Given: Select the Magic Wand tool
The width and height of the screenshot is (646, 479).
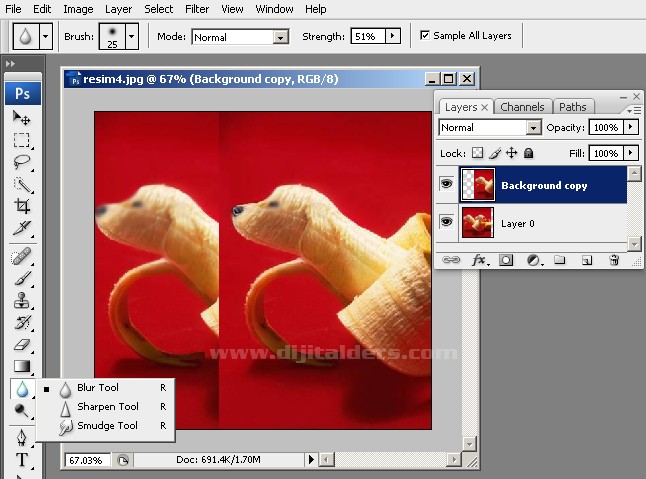Looking at the screenshot, I should [21, 184].
